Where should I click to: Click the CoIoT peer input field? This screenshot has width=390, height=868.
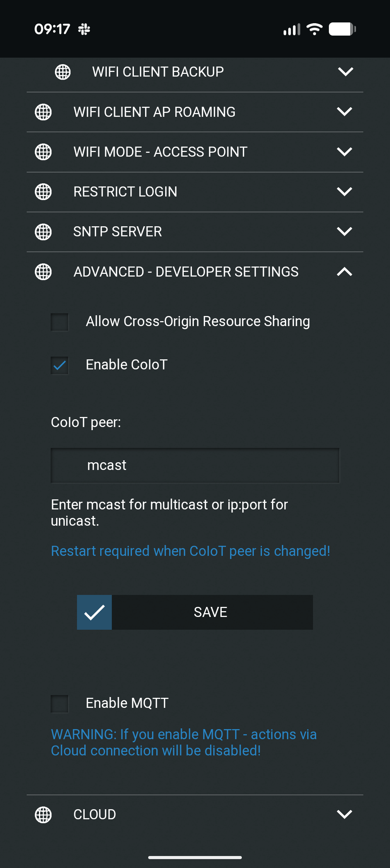(195, 465)
